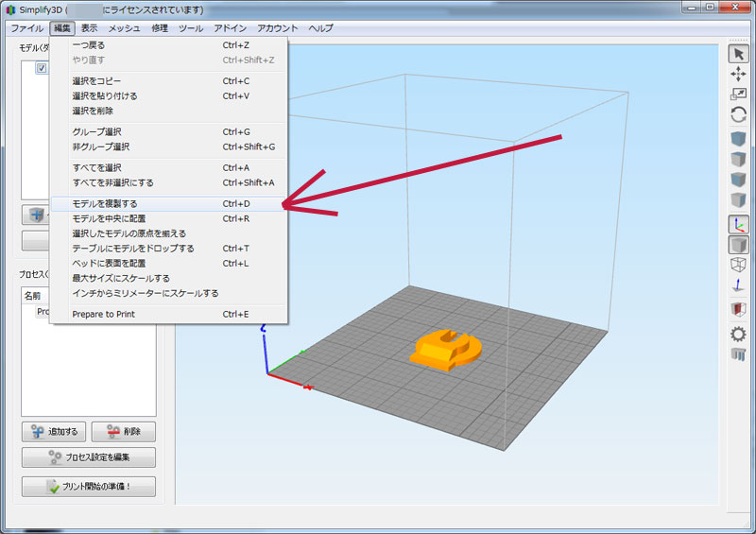Open the メッシュ menu

click(x=124, y=28)
